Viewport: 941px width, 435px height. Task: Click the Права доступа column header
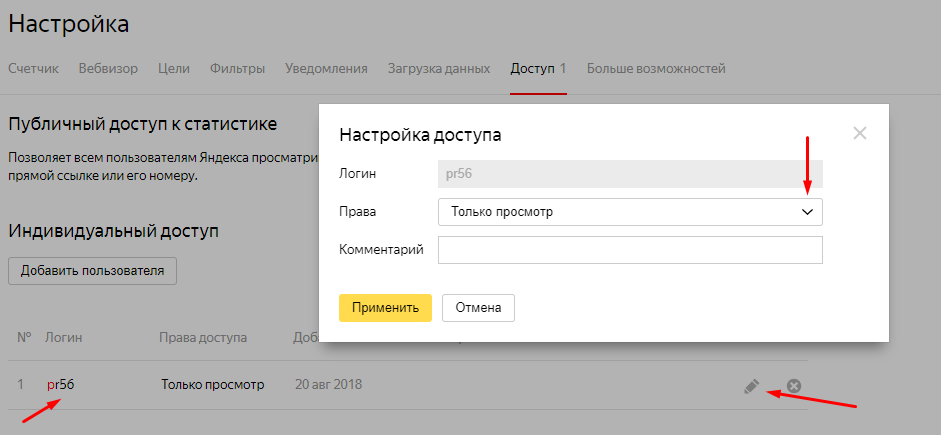(x=203, y=338)
